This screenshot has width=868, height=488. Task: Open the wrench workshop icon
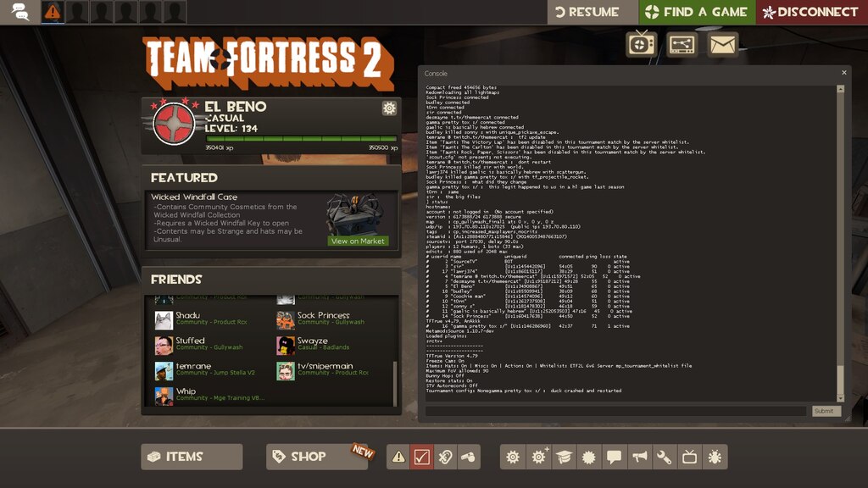665,457
